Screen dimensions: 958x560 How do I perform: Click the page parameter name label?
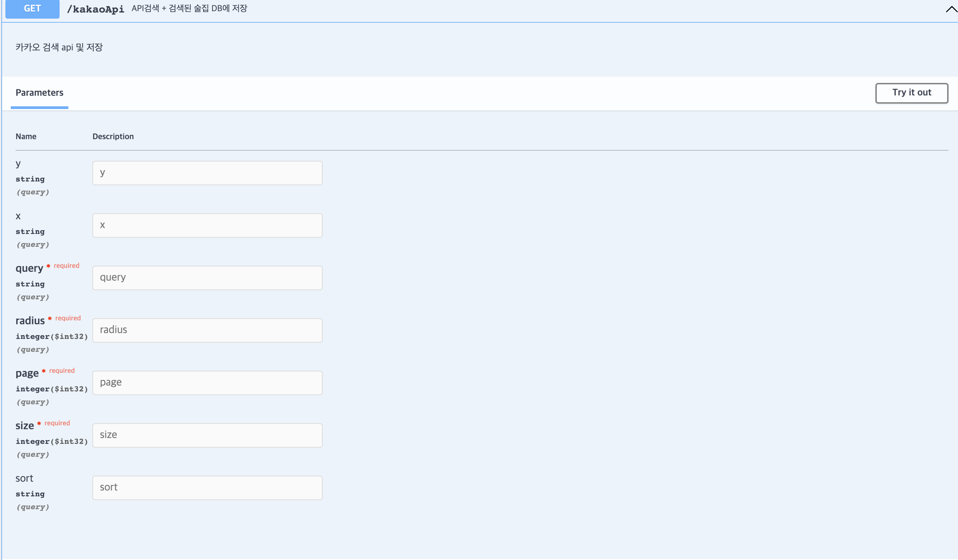(x=27, y=373)
